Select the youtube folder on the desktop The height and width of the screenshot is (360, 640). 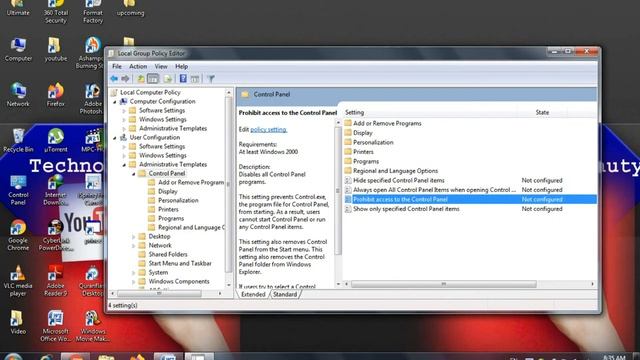click(56, 49)
